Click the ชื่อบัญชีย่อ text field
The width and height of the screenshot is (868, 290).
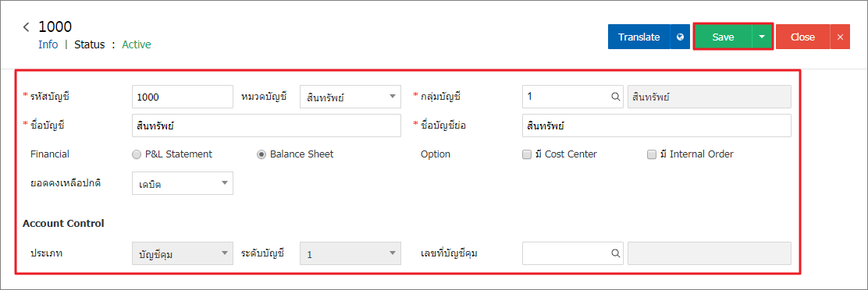tap(656, 126)
